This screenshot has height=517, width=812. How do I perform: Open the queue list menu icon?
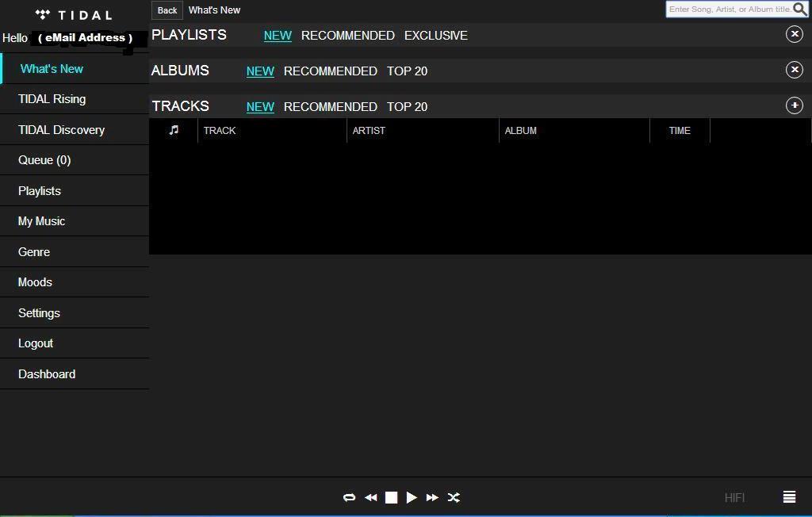click(789, 497)
